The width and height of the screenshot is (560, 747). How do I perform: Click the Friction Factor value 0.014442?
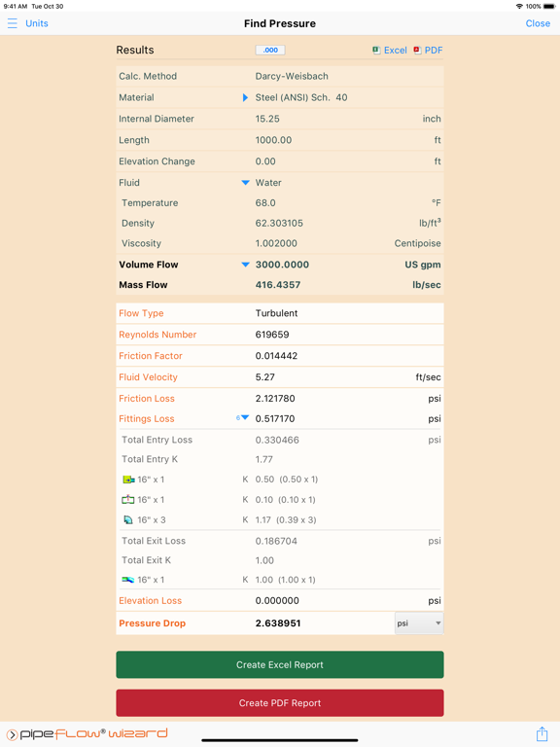pyautogui.click(x=276, y=356)
